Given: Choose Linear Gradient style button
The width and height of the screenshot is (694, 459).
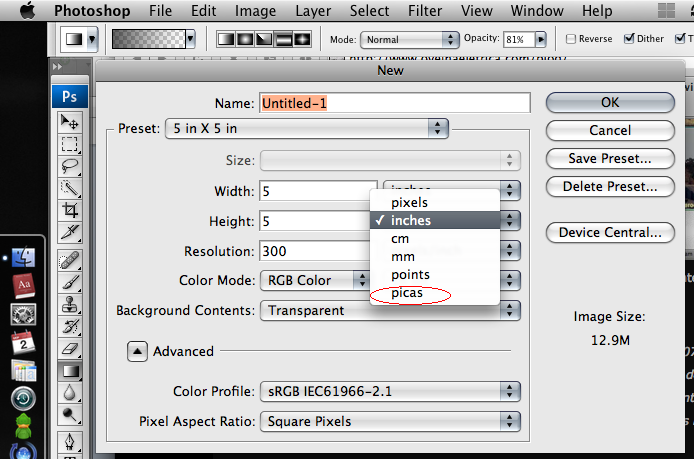Looking at the screenshot, I should pos(226,39).
